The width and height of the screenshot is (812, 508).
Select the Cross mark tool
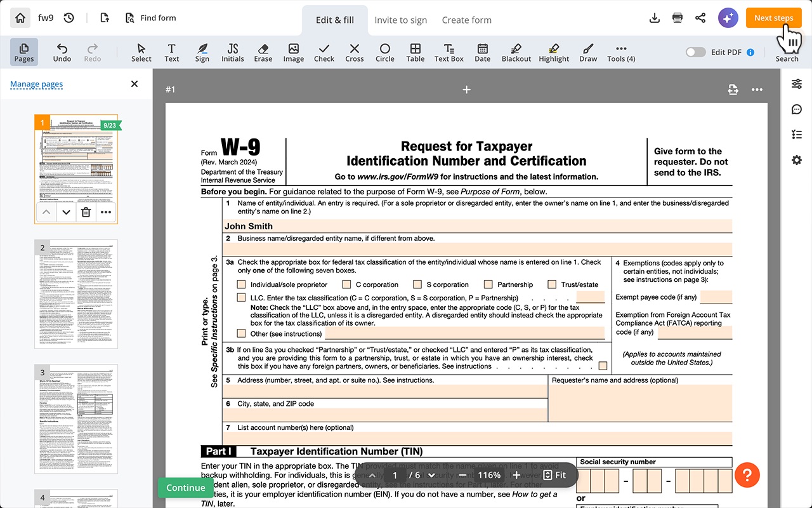[x=355, y=52]
